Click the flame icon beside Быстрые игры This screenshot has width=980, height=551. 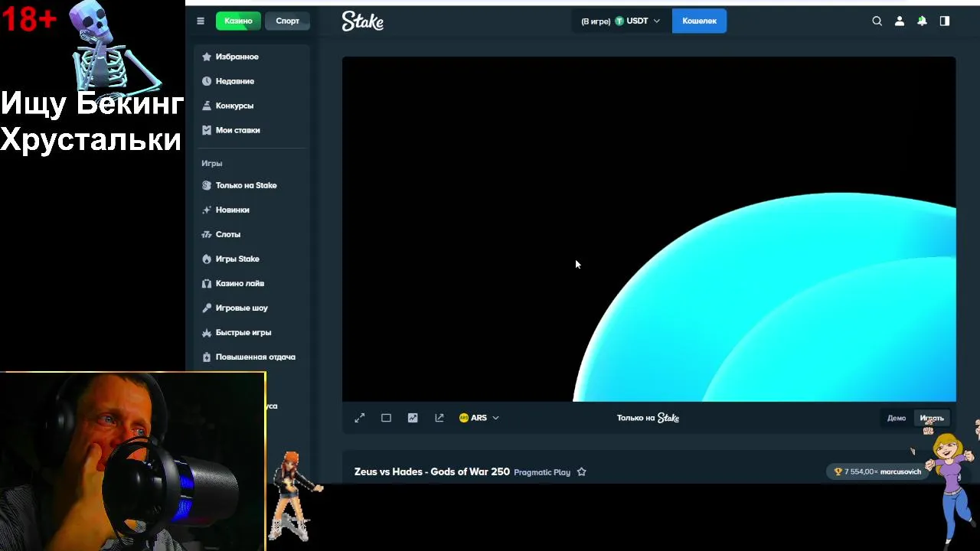pos(207,332)
